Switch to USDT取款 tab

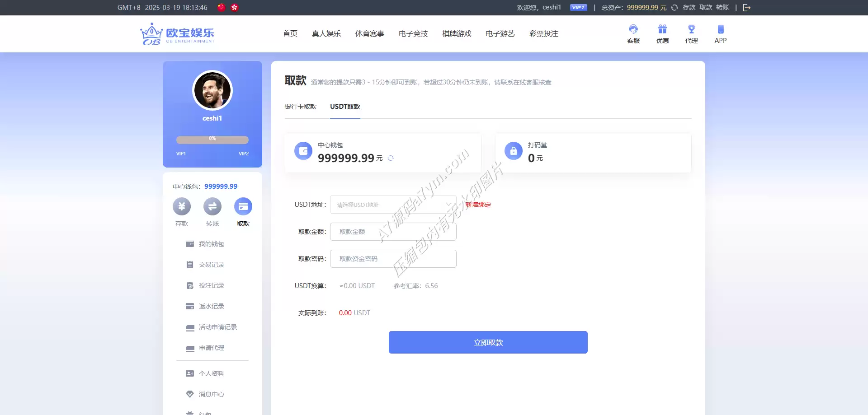345,107
